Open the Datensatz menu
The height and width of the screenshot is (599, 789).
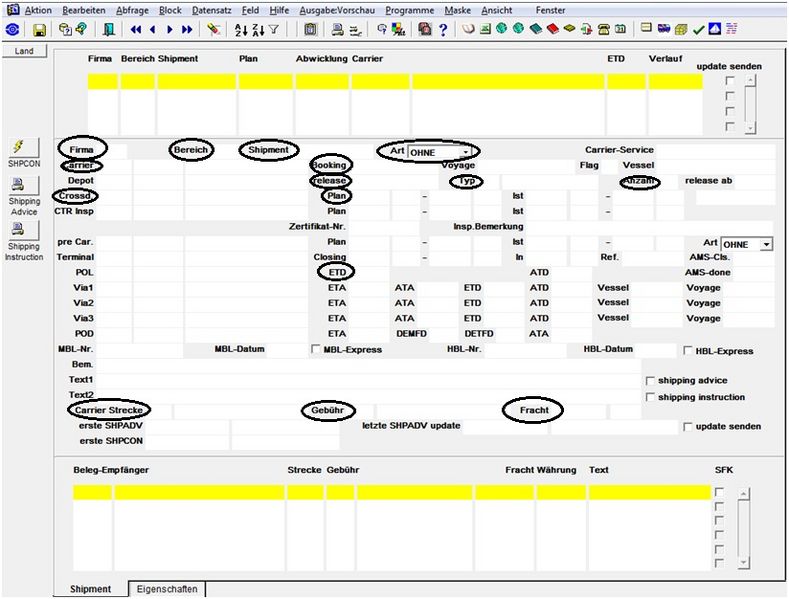211,10
